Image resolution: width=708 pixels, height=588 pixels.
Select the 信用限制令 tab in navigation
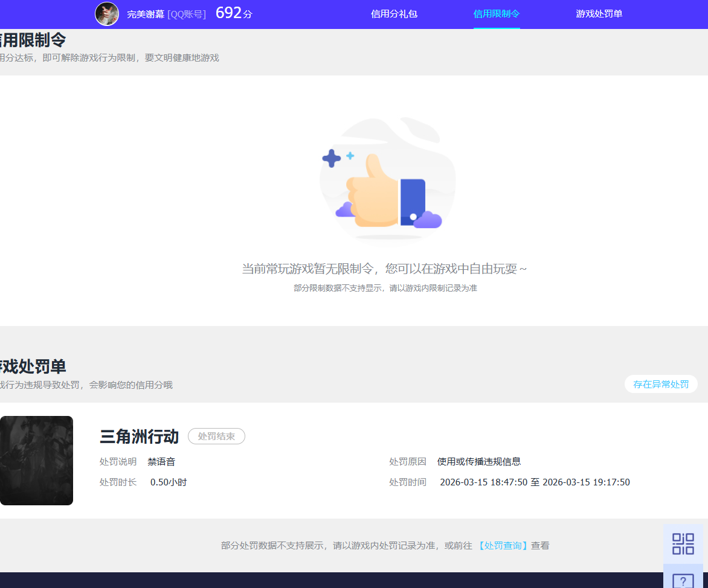click(497, 14)
